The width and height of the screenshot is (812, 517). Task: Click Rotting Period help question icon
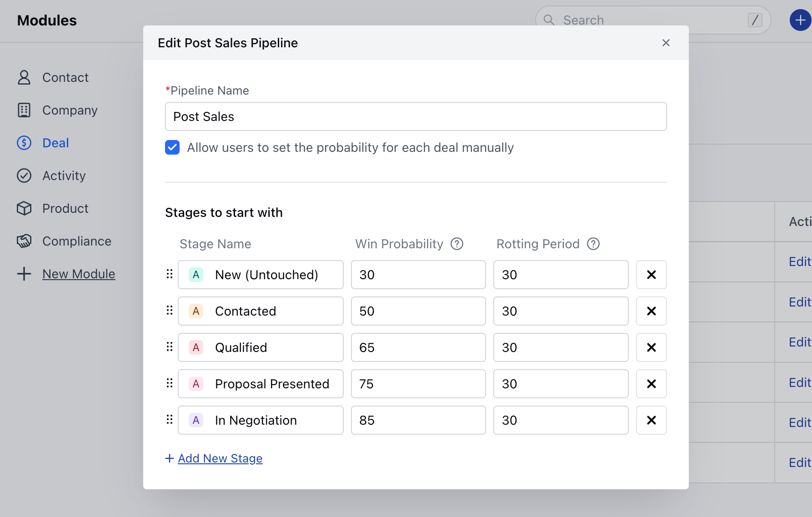pyautogui.click(x=593, y=244)
